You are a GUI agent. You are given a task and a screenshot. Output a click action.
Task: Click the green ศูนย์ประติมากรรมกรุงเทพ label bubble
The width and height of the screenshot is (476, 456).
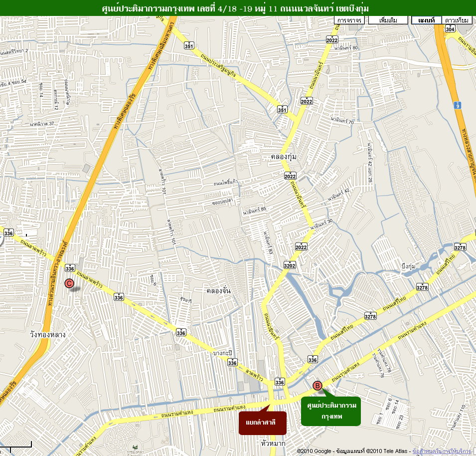pos(331,411)
